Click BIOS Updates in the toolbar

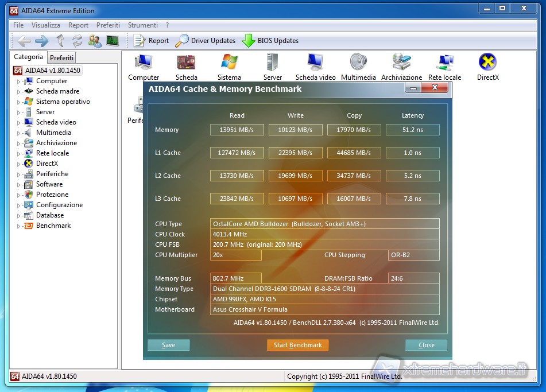270,41
